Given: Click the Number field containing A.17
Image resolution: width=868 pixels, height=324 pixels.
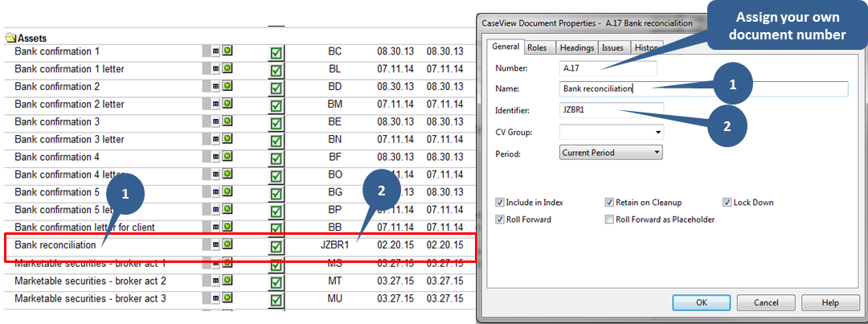Looking at the screenshot, I should [x=608, y=68].
